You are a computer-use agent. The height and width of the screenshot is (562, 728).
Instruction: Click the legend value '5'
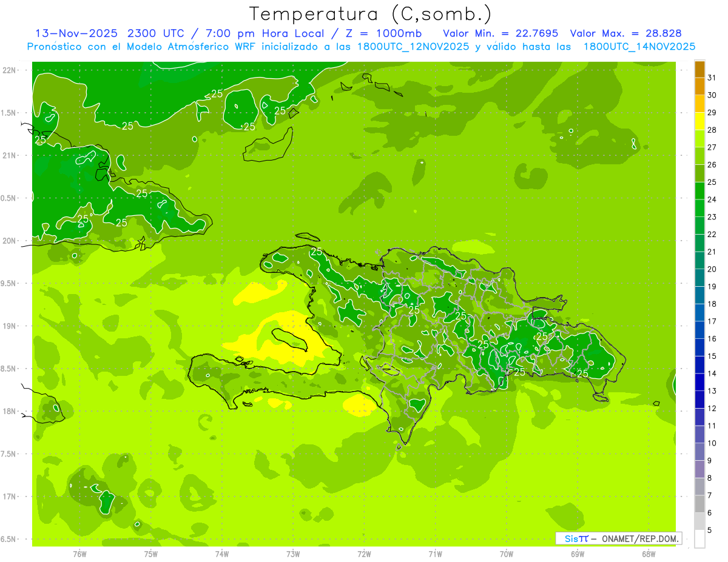[x=710, y=530]
